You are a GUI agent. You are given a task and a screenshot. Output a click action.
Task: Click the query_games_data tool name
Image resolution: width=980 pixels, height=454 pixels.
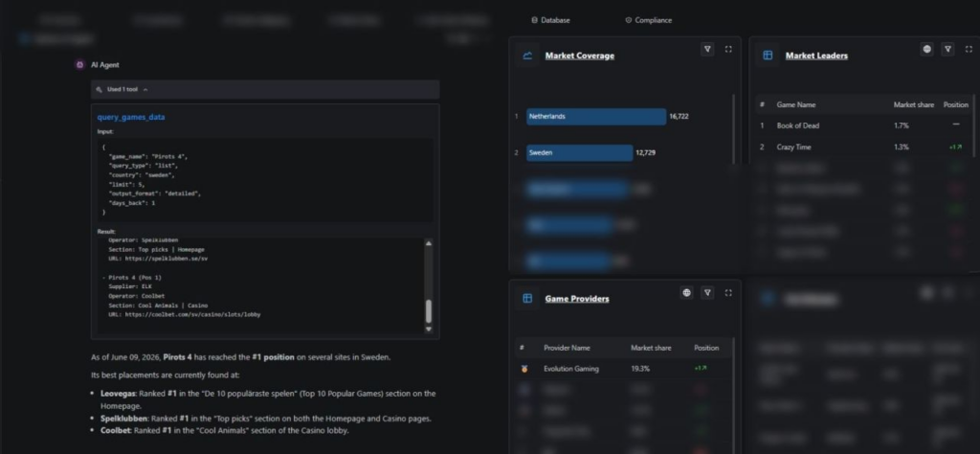[131, 117]
